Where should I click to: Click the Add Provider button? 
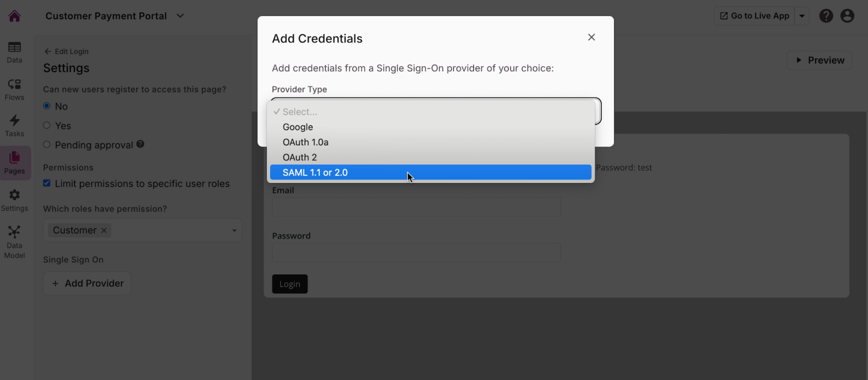(x=87, y=283)
